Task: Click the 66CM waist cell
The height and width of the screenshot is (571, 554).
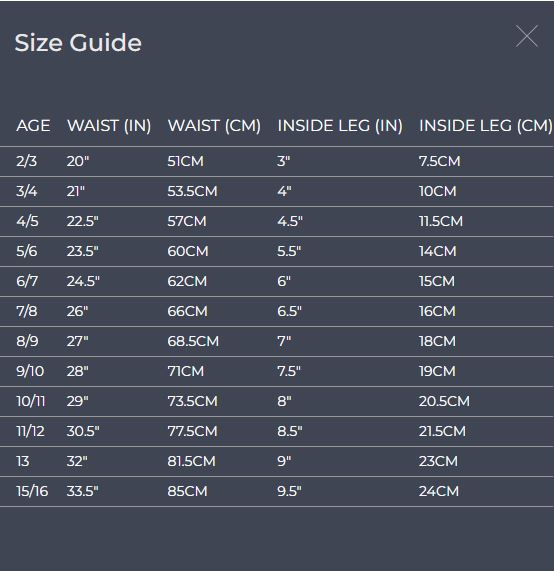Action: pyautogui.click(x=188, y=311)
